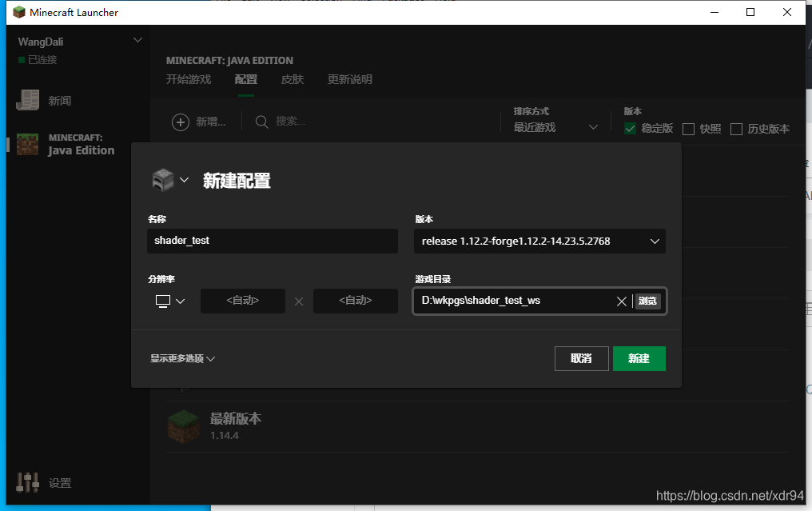Image resolution: width=812 pixels, height=511 pixels.
Task: Open the version dropdown showing release 1.12.2-forge
Action: click(539, 241)
